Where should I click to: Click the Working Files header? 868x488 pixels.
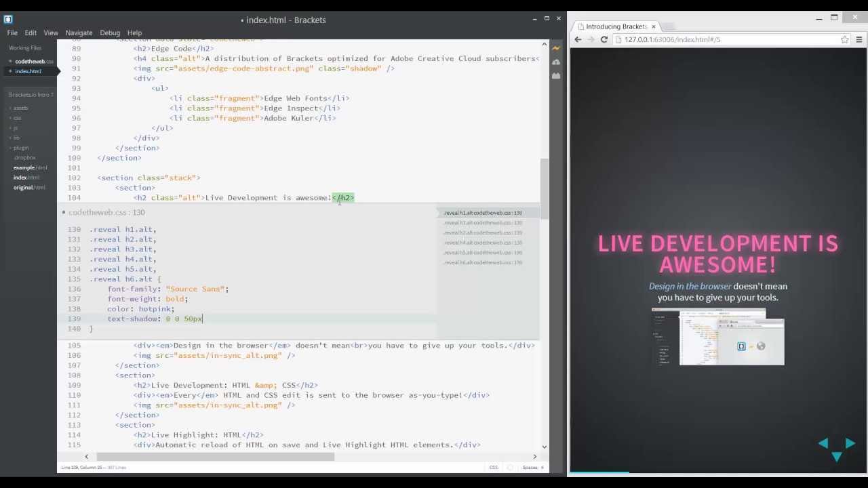coord(25,48)
